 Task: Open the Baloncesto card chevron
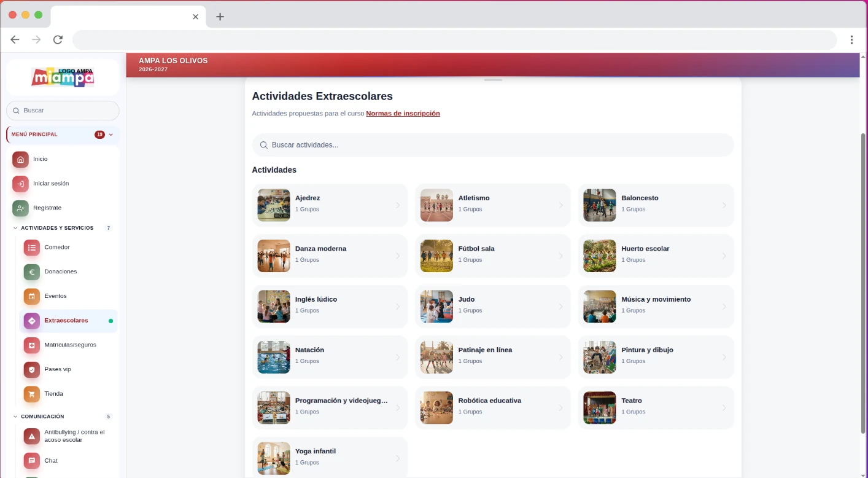(724, 205)
